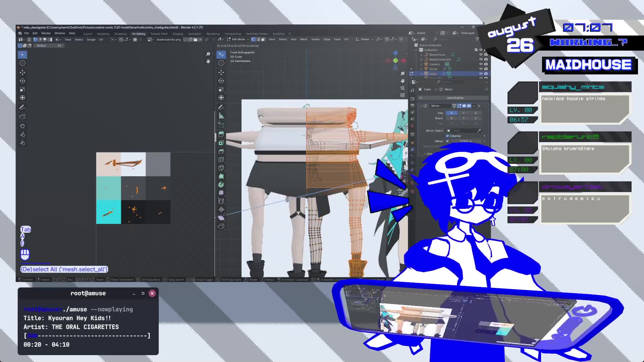Switch to the Shading workspace tab
This screenshot has height=362, width=644.
pos(178,34)
